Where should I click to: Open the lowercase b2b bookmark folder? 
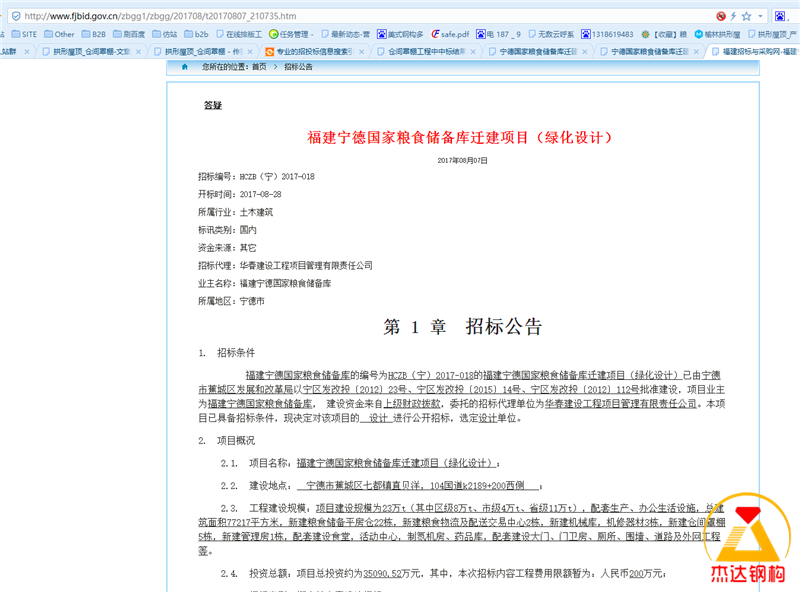(x=196, y=34)
